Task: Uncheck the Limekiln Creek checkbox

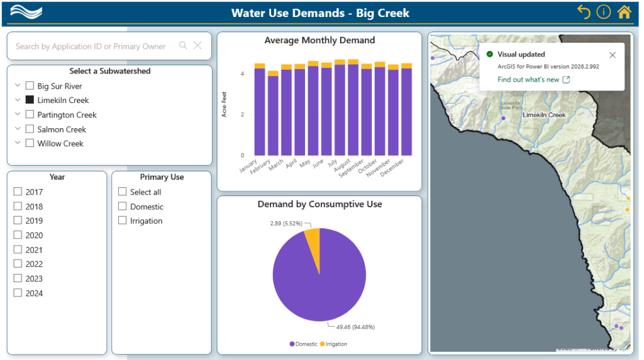Action: click(x=30, y=100)
